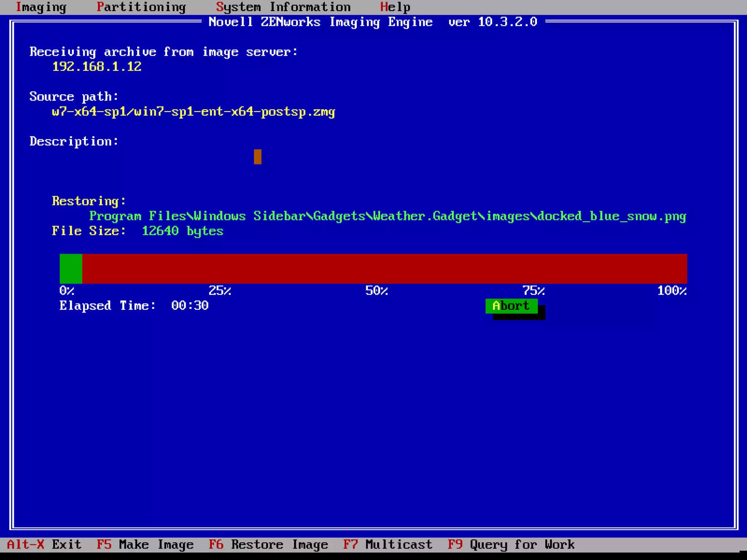The width and height of the screenshot is (747, 560).
Task: Click the Restoring: label
Action: tap(89, 201)
